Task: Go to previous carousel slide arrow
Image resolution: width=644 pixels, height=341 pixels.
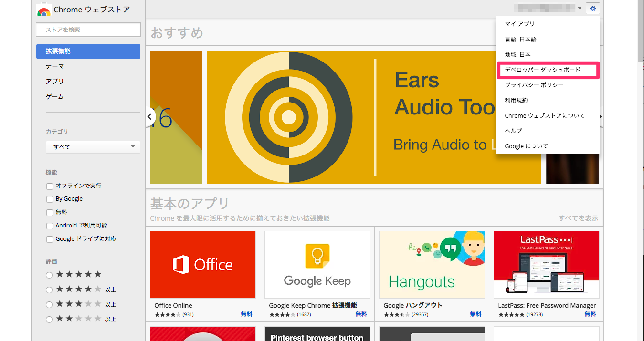Action: click(x=150, y=116)
